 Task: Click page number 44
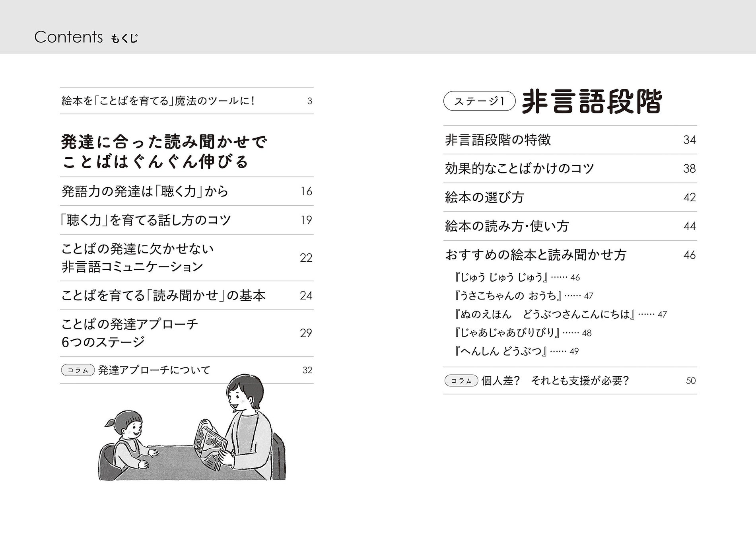pos(690,226)
